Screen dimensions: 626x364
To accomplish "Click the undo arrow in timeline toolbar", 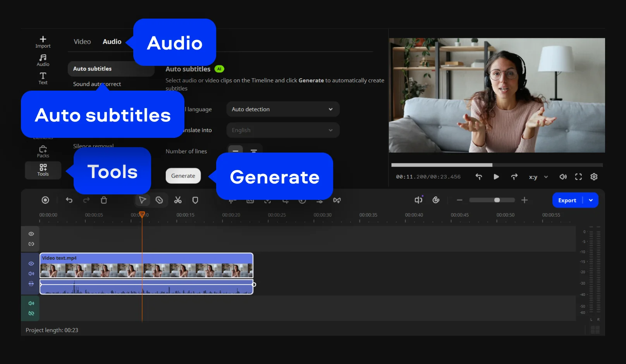I will click(69, 200).
